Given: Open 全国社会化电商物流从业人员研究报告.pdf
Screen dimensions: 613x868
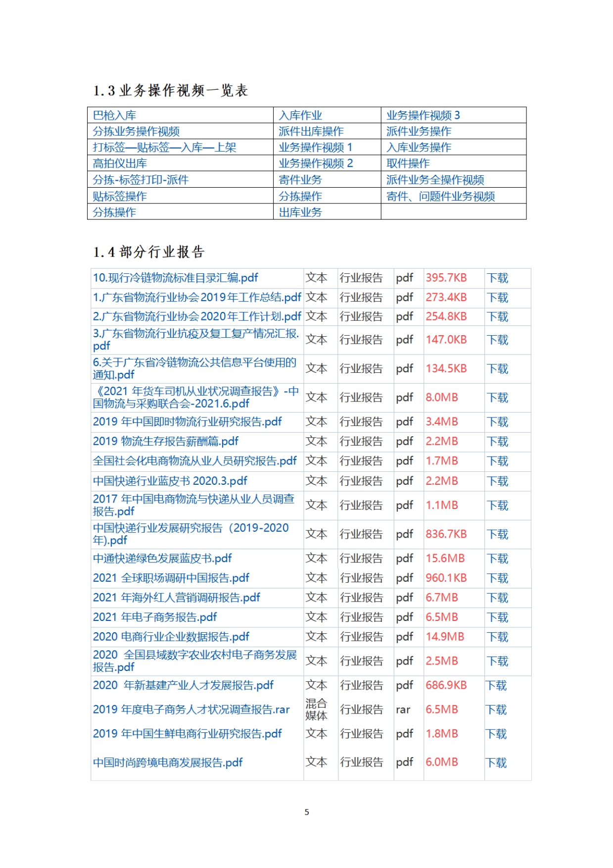Looking at the screenshot, I should (194, 460).
